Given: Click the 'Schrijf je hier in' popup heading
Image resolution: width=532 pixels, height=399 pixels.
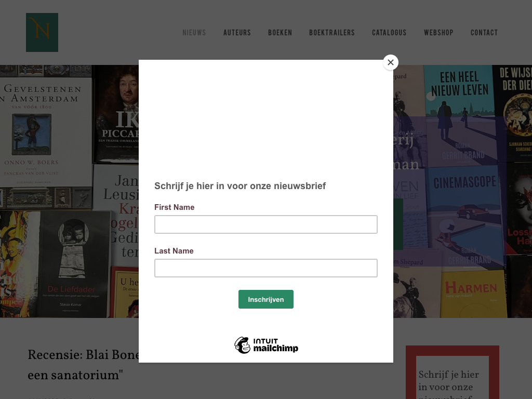Looking at the screenshot, I should 240,186.
